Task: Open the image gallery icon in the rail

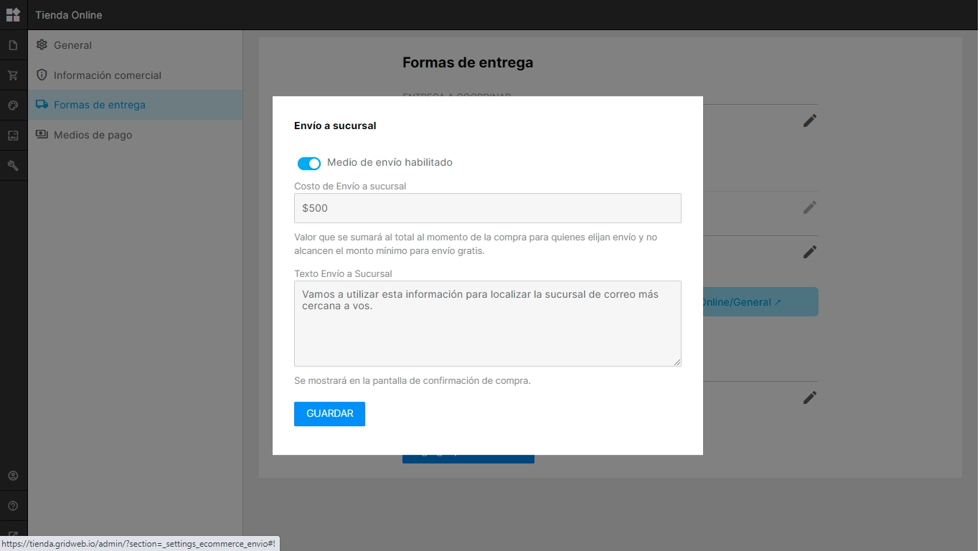Action: pos(13,136)
